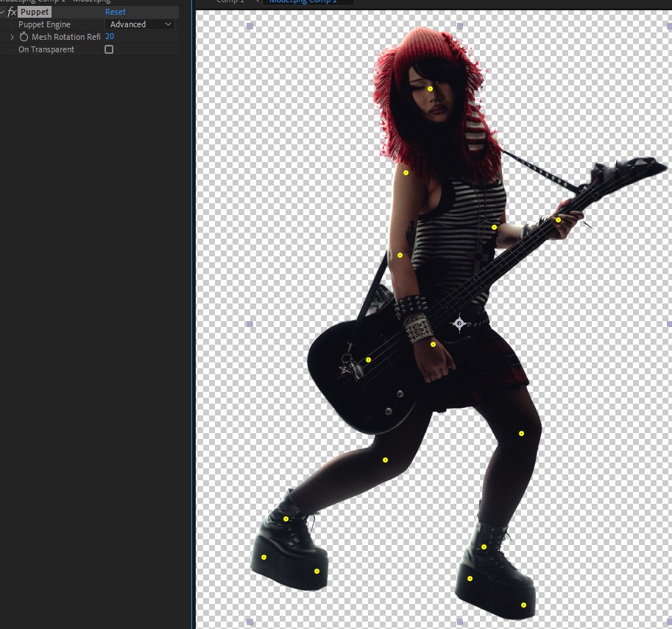Viewport: 672px width, 629px height.
Task: Select the ankle pin on left-side boot
Action: tap(286, 519)
